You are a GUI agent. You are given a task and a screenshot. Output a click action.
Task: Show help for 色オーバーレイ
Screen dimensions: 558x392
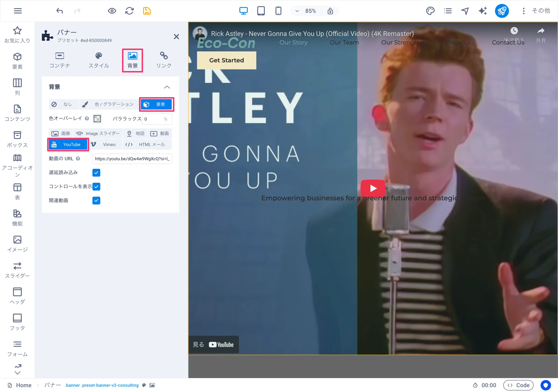(87, 119)
